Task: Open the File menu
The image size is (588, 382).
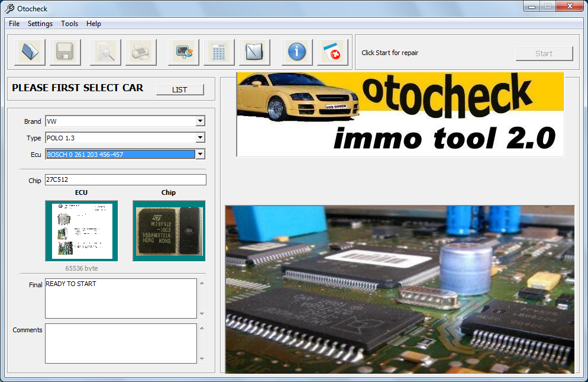Action: [14, 24]
